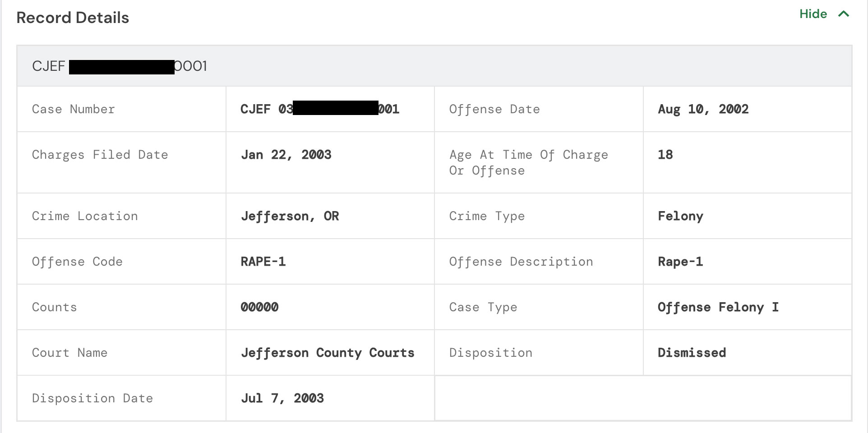The height and width of the screenshot is (433, 868).
Task: Click the Charges Filed Date row label
Action: click(100, 155)
